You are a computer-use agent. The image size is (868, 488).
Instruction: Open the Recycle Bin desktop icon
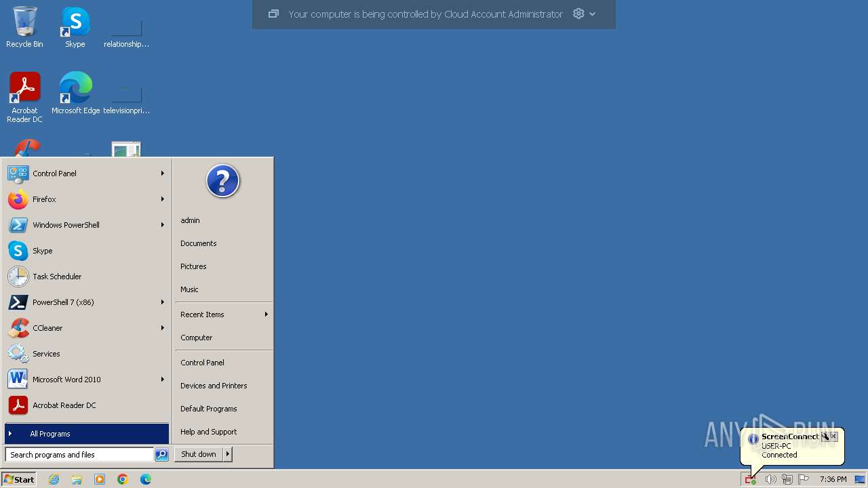pos(24,27)
